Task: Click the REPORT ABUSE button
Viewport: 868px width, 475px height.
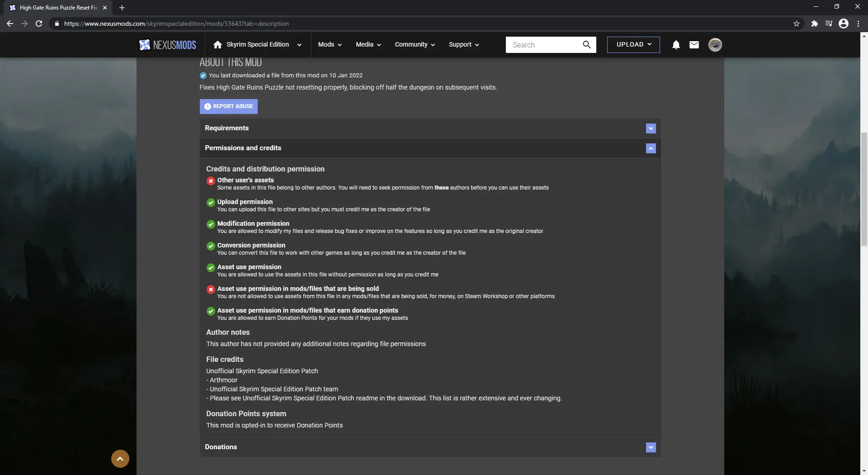Action: [229, 106]
